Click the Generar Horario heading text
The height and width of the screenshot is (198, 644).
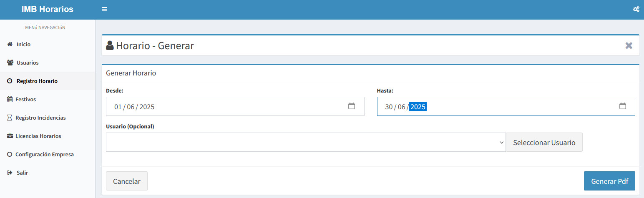(131, 73)
